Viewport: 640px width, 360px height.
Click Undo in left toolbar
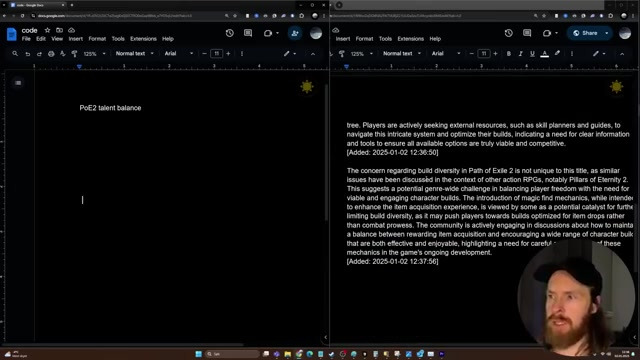[x=27, y=53]
